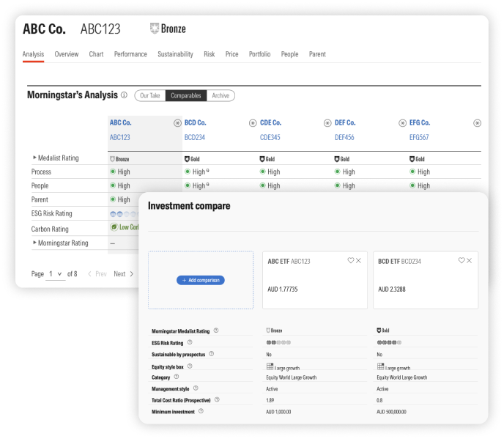Click the BCD234 ticker link
This screenshot has width=504, height=439.
[195, 137]
